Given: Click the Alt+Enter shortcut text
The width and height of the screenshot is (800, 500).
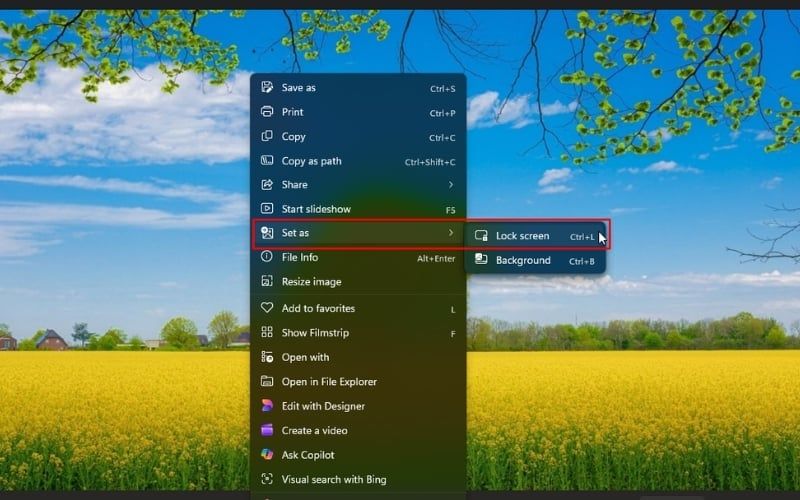Looking at the screenshot, I should coord(436,259).
